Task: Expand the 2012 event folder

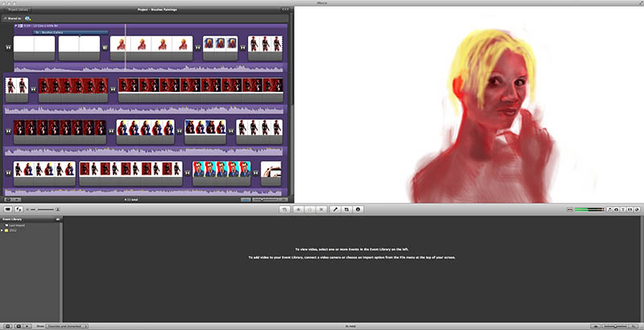Action: [2, 230]
